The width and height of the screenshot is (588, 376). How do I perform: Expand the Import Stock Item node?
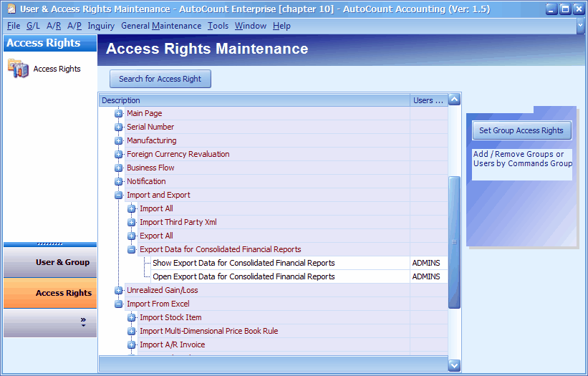[x=132, y=317]
